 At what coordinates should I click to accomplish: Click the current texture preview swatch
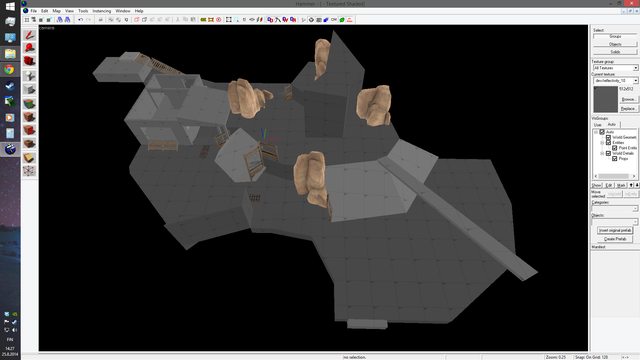[606, 99]
